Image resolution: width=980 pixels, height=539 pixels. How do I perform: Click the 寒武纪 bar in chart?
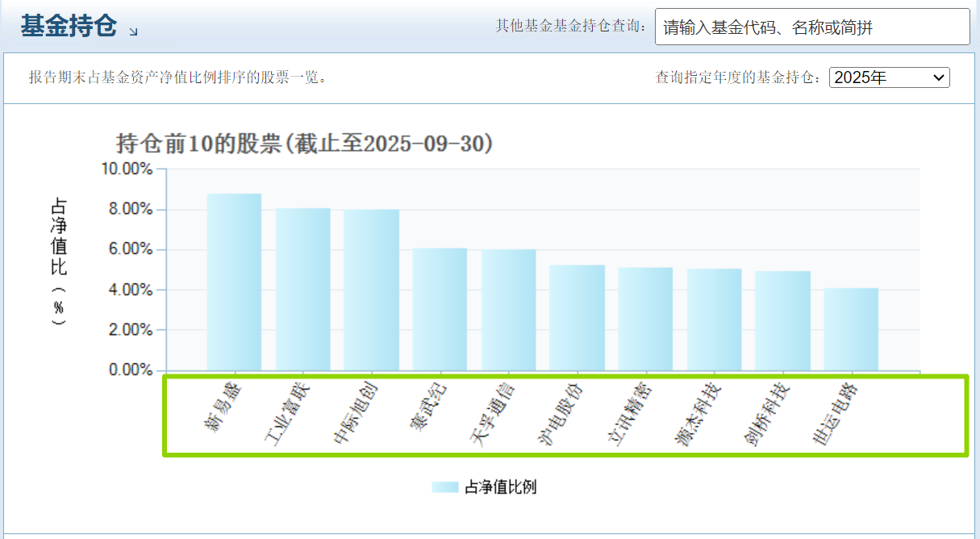tap(440, 309)
